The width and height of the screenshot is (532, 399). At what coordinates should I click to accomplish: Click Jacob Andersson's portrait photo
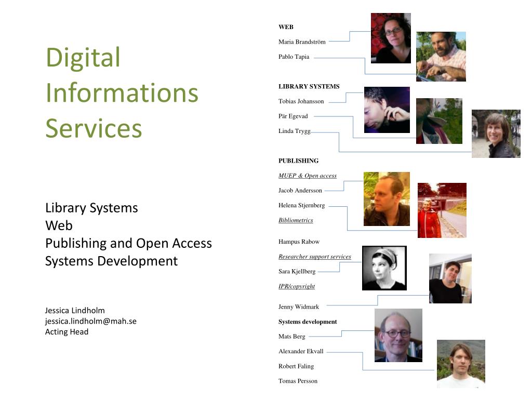(x=387, y=199)
